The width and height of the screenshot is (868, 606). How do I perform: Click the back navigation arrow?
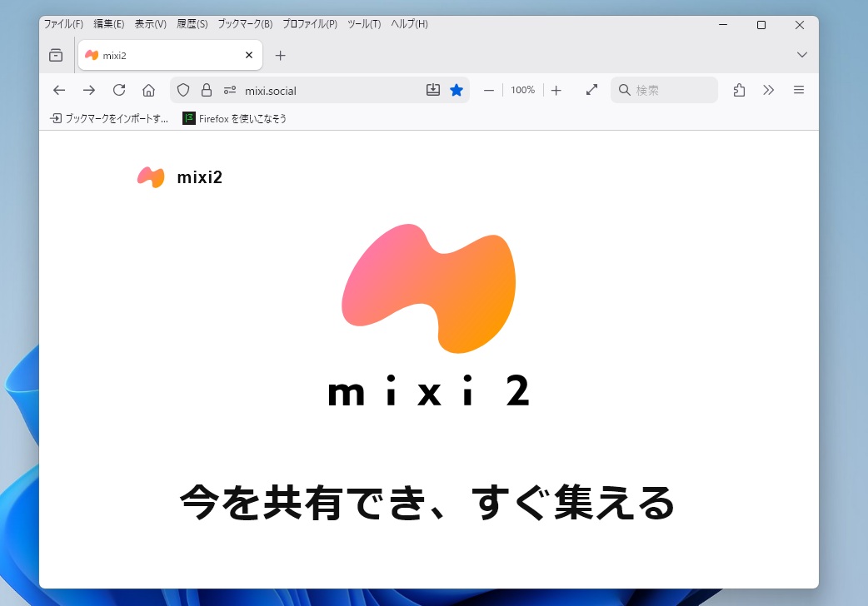[x=59, y=90]
